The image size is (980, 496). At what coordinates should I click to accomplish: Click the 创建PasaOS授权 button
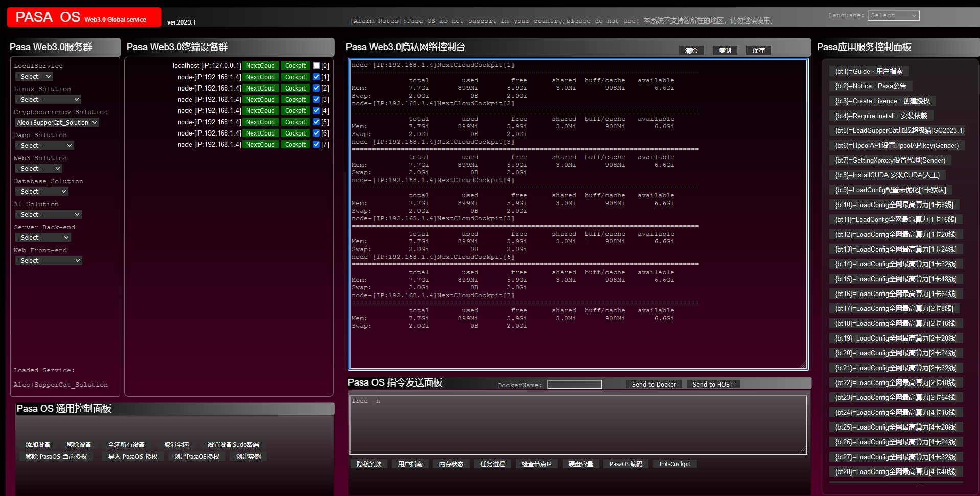pyautogui.click(x=197, y=456)
